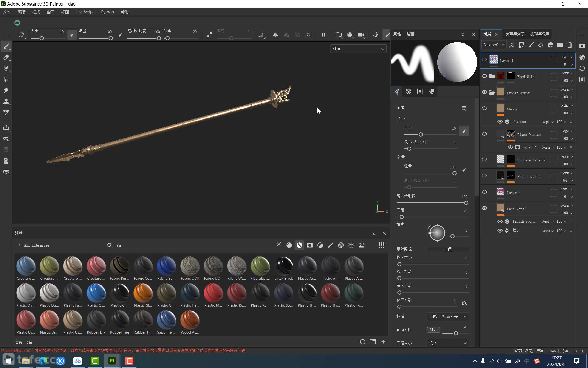Switch to the 纹理集设置 tab
Image resolution: width=588 pixels, height=368 pixels.
pyautogui.click(x=540, y=34)
